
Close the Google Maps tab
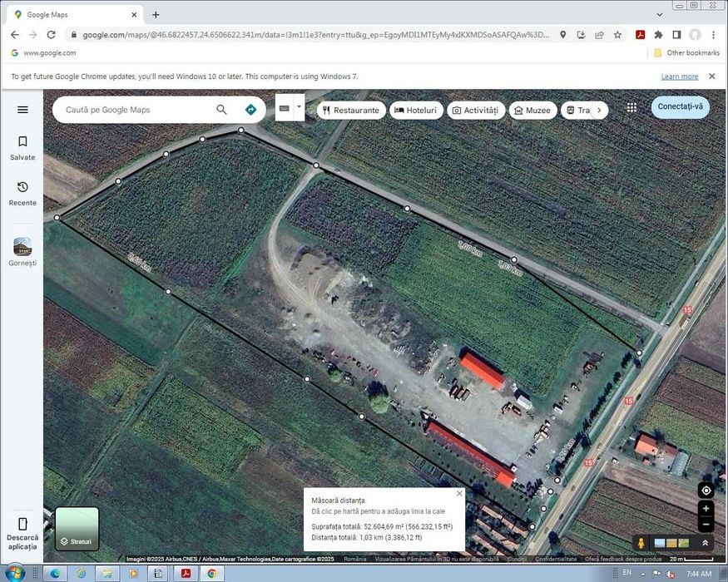(134, 15)
